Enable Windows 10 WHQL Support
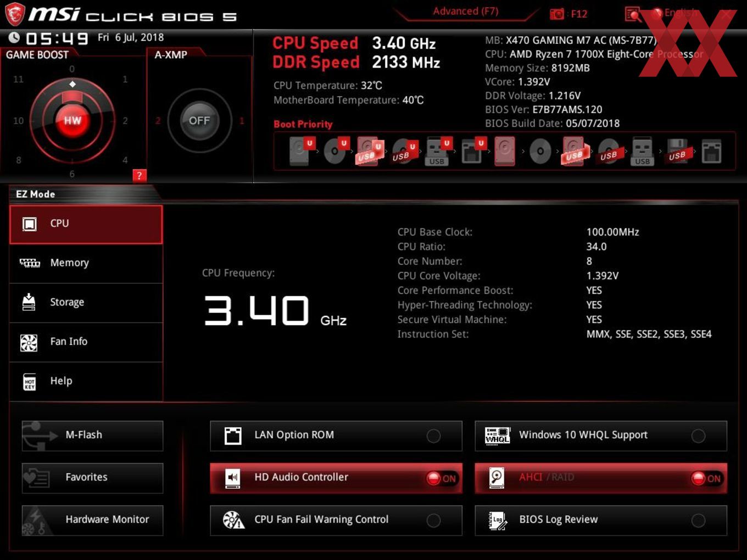The width and height of the screenshot is (747, 560). pyautogui.click(x=601, y=436)
